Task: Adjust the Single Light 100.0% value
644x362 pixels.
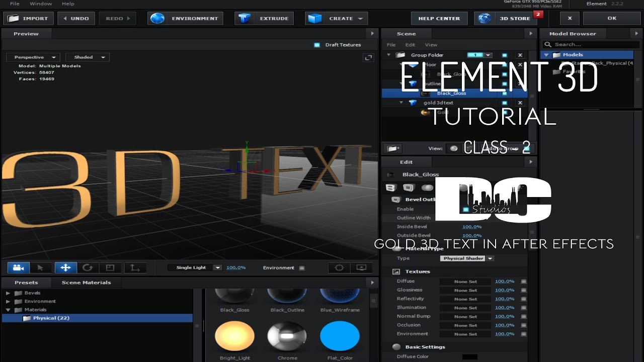Action: (236, 267)
